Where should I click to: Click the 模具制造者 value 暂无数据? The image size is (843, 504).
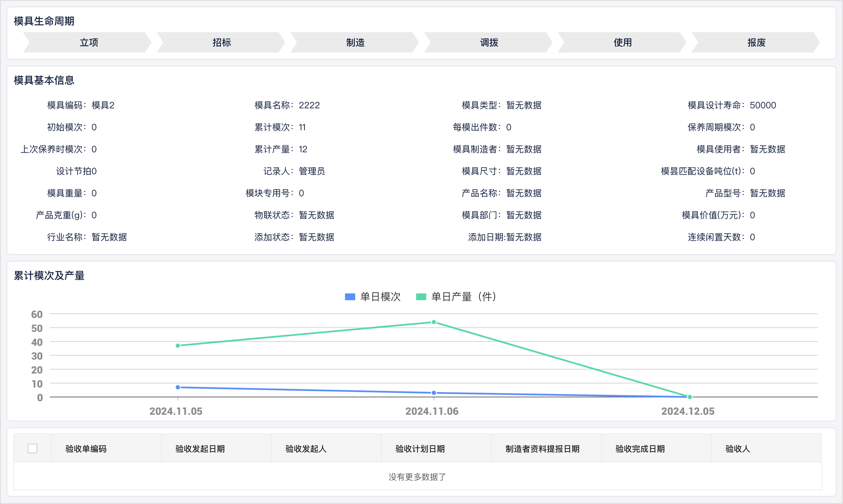tap(524, 149)
